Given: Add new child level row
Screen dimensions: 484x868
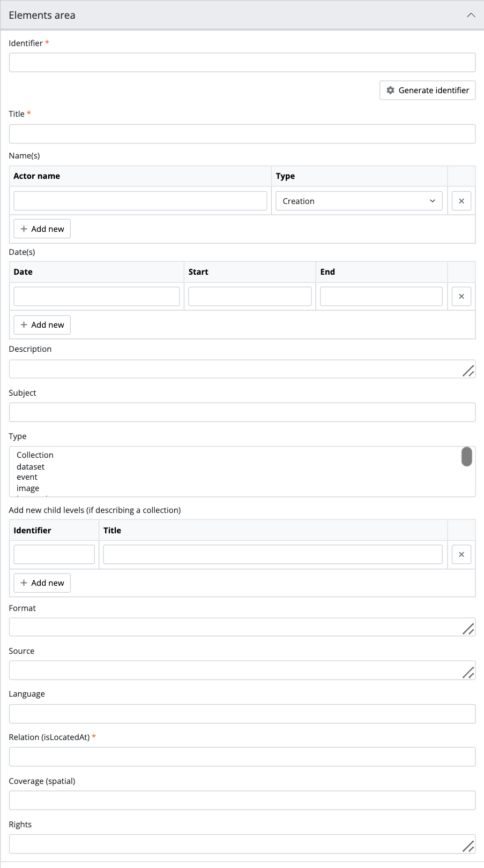Looking at the screenshot, I should (42, 583).
